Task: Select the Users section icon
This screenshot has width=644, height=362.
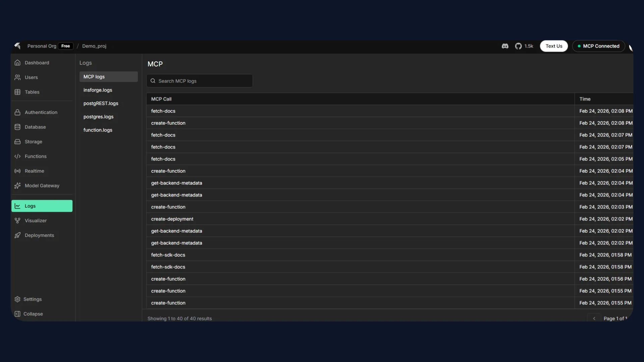Action: tap(17, 77)
